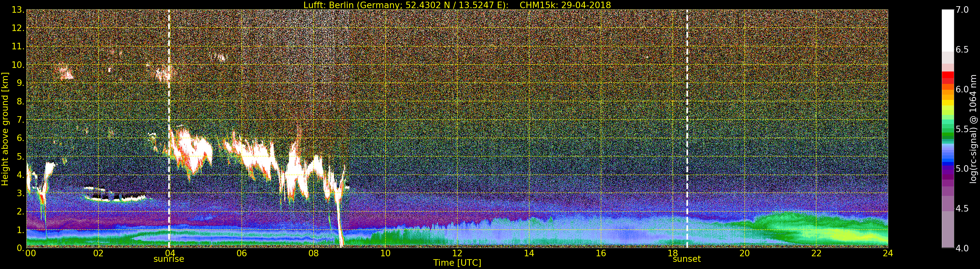
Task: Click the '6.0' colorbar tick label
Action: tap(962, 89)
